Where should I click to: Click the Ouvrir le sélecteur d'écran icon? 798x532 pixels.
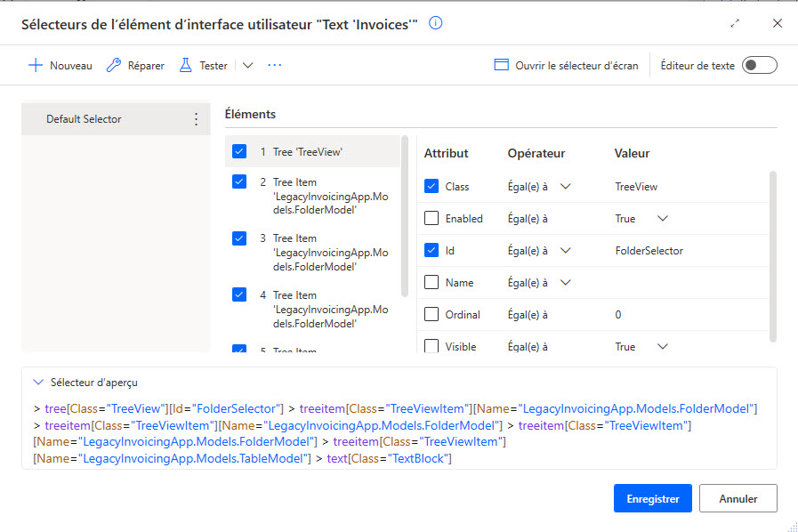[x=501, y=65]
